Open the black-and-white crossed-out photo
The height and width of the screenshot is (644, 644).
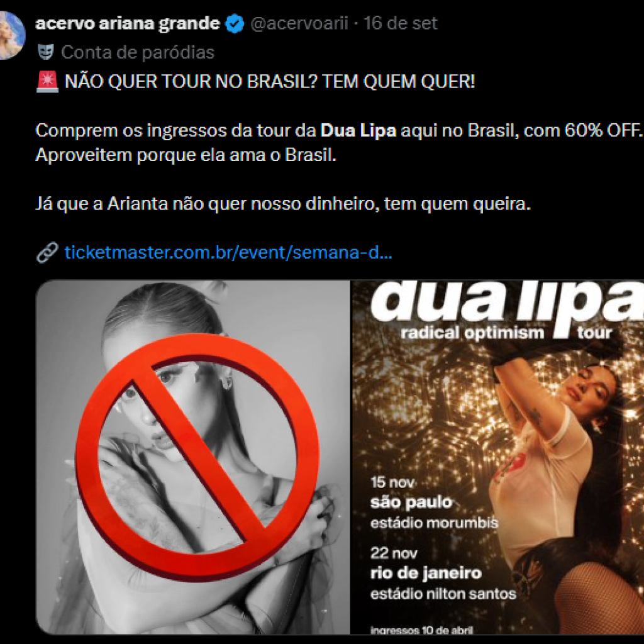pyautogui.click(x=193, y=457)
